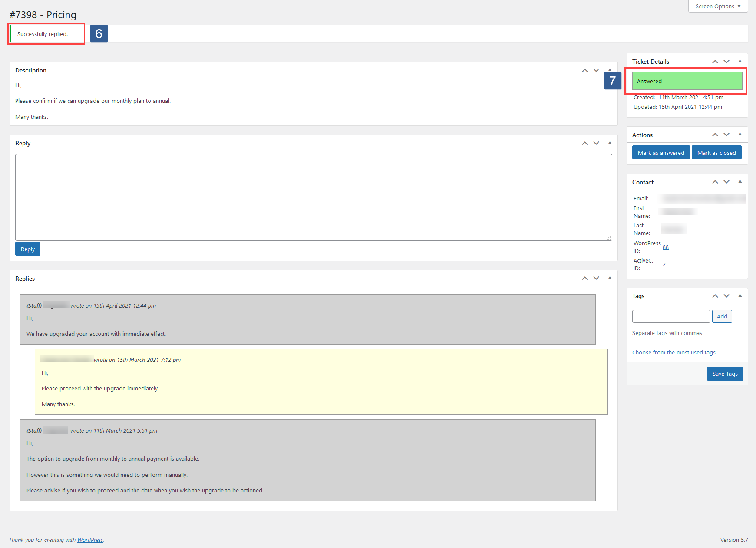Open Choose from the most used tags
This screenshot has height=548, width=756.
[673, 352]
